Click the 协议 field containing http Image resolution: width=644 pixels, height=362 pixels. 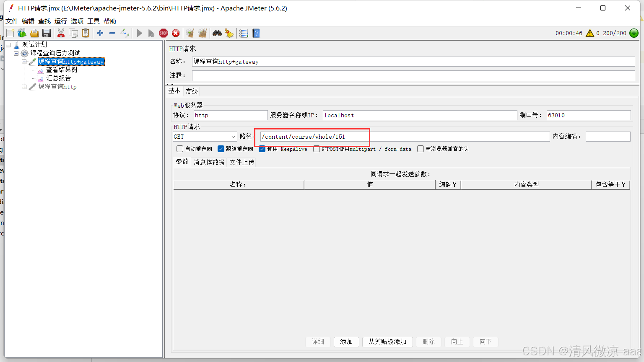(x=231, y=115)
